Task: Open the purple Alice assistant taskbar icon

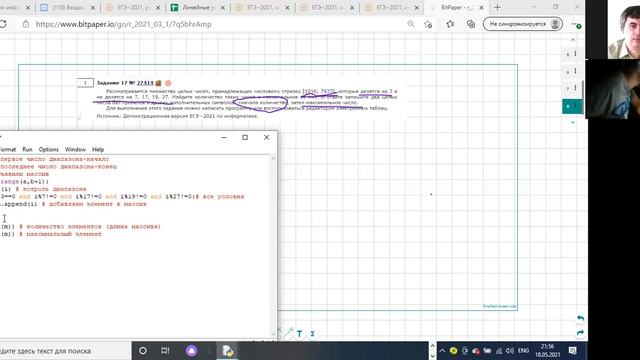Action: 191,351
